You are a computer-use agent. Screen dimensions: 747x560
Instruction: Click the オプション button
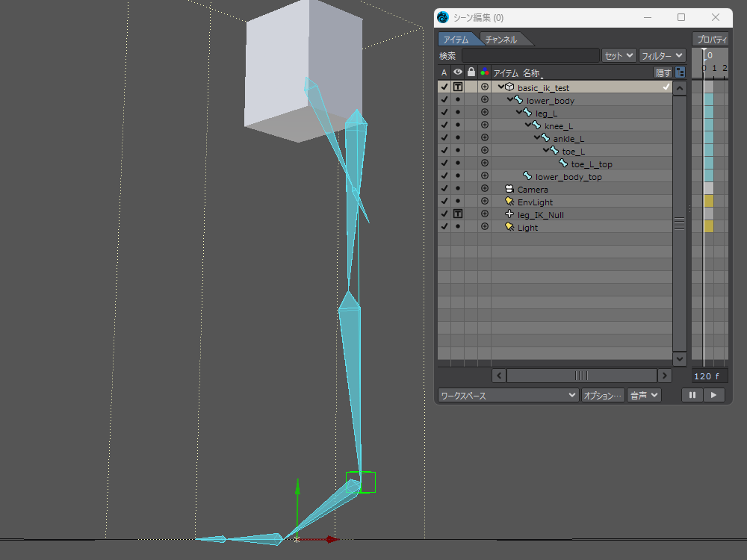[x=602, y=396]
